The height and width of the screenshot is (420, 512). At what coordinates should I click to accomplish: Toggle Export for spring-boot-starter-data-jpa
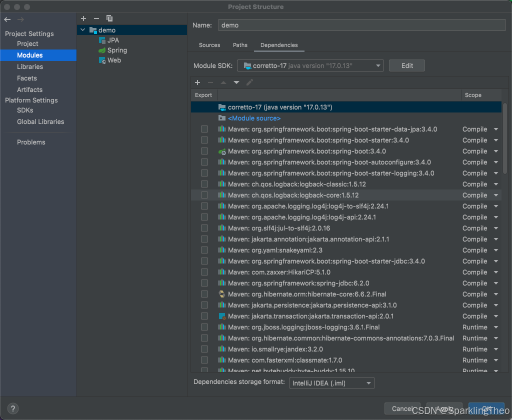pos(204,129)
